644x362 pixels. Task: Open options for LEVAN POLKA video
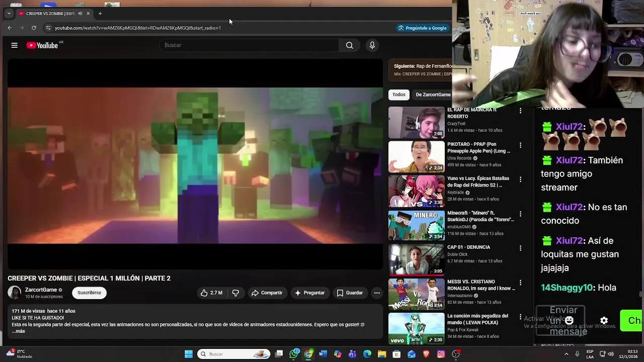tap(520, 317)
